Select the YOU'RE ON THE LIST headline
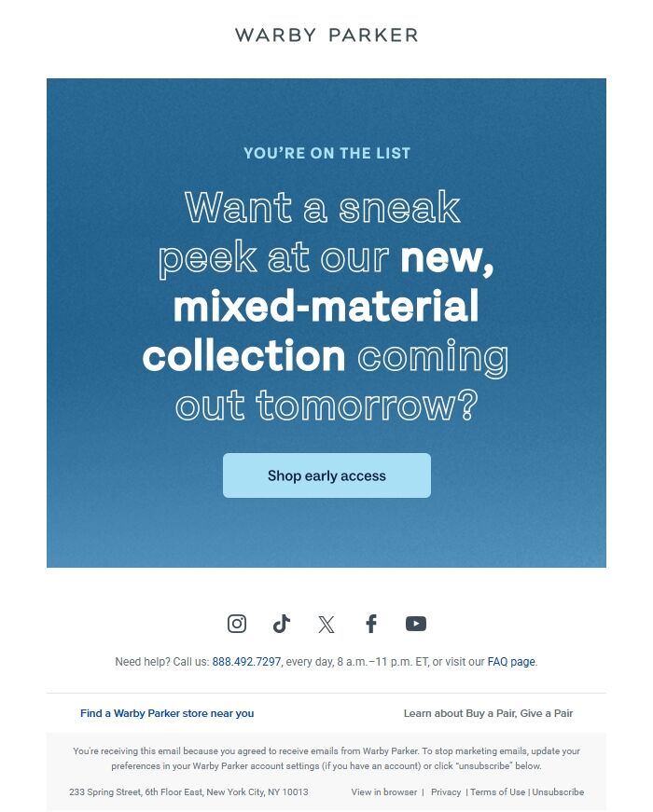Image resolution: width=653 pixels, height=812 pixels. tap(326, 153)
